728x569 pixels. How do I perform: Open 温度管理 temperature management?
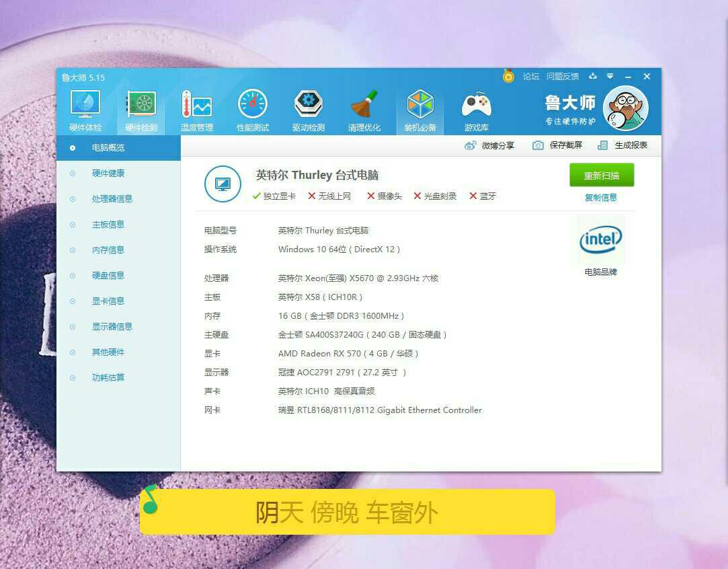(196, 110)
